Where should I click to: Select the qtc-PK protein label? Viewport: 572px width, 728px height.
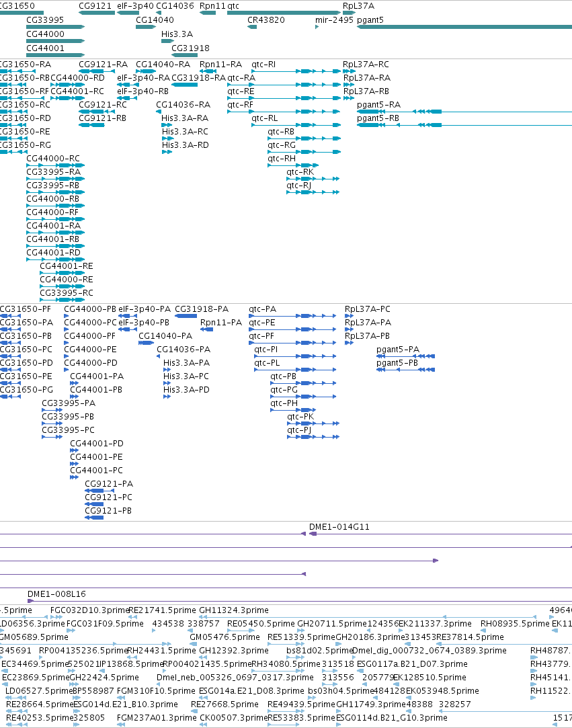coord(300,417)
